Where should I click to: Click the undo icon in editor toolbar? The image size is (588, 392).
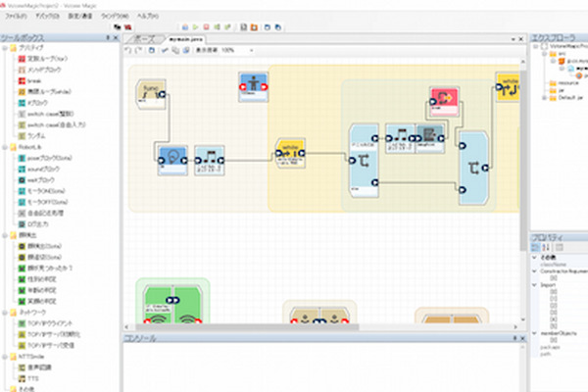127,50
